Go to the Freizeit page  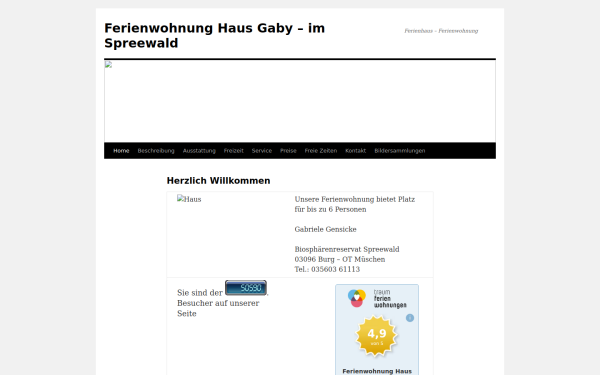[233, 151]
